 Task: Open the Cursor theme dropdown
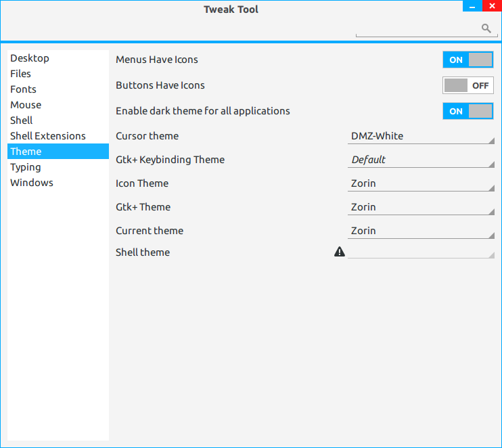coord(421,136)
